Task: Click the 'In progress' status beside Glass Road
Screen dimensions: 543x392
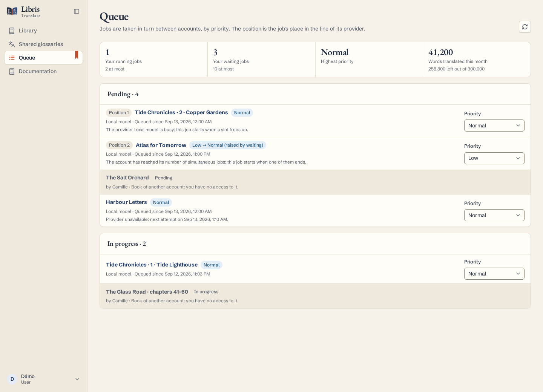Action: (x=206, y=292)
